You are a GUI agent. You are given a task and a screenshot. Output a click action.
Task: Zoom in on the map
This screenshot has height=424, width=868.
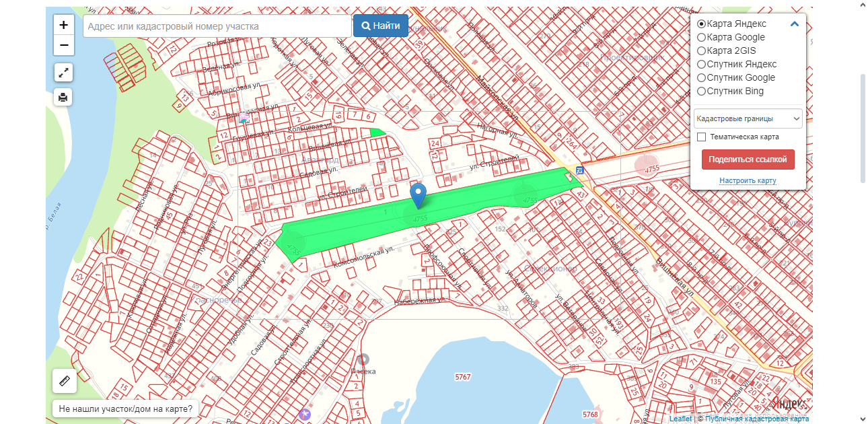pyautogui.click(x=63, y=25)
